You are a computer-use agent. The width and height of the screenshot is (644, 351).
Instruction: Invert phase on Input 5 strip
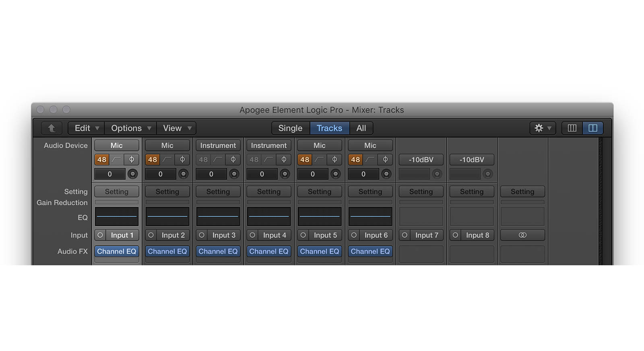pos(334,160)
